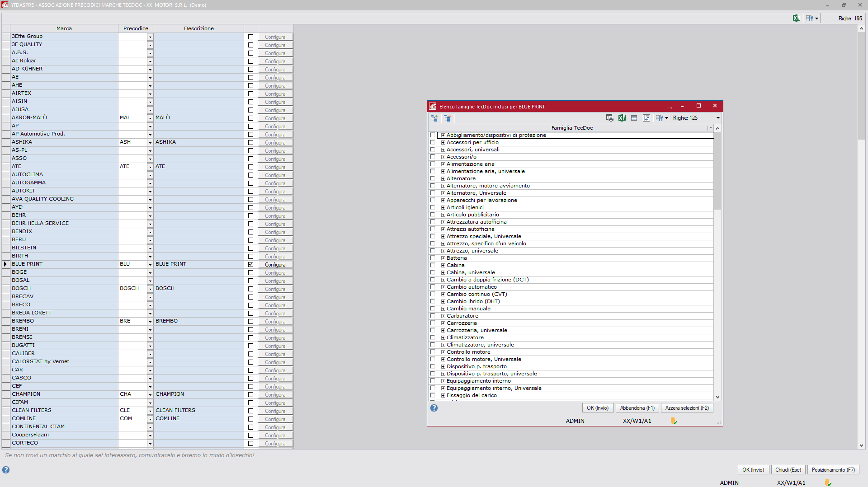The image size is (868, 487).
Task: Click main window scrollbar down arrow
Action: click(861, 445)
